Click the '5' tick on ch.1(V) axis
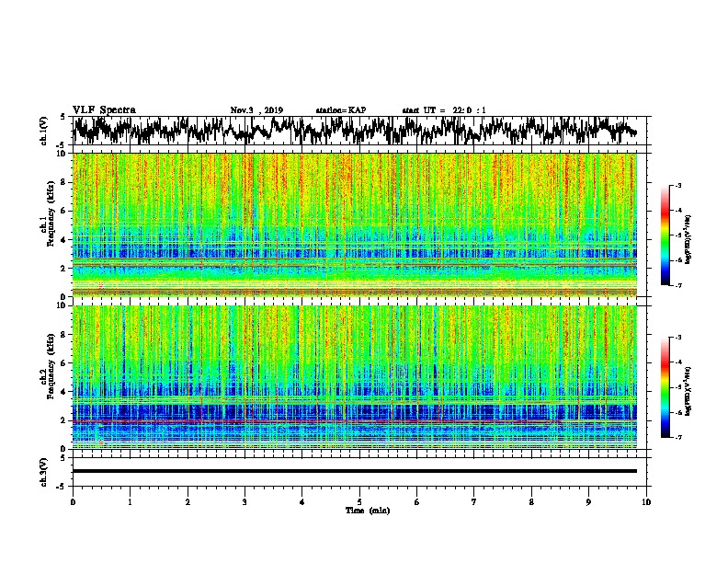Screen dimensions: 728x563 63,117
